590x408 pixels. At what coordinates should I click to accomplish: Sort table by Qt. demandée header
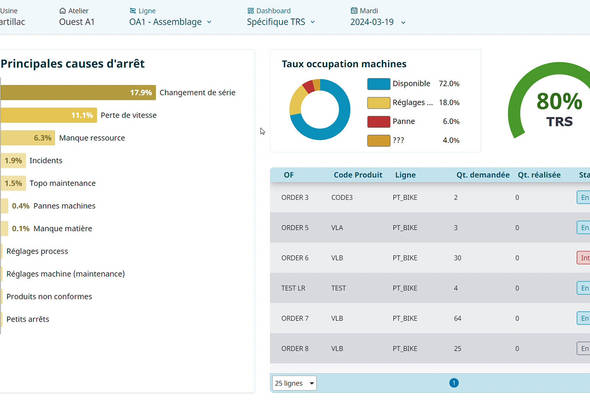pyautogui.click(x=483, y=175)
